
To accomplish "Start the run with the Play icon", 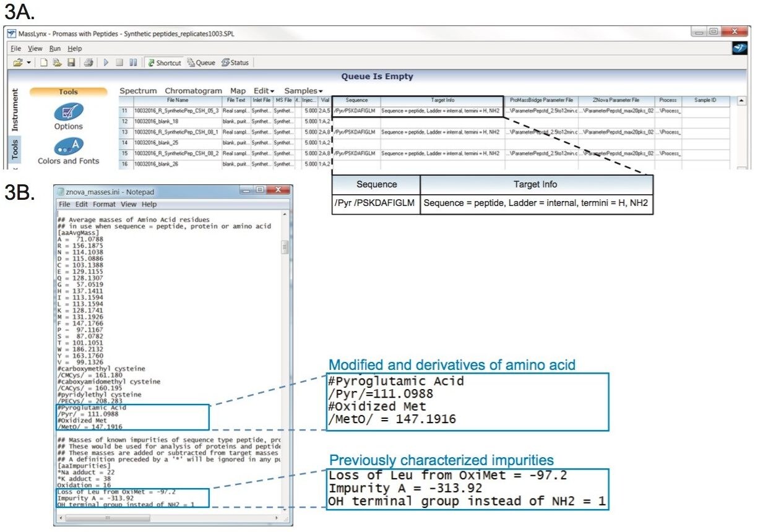I will tap(106, 62).
